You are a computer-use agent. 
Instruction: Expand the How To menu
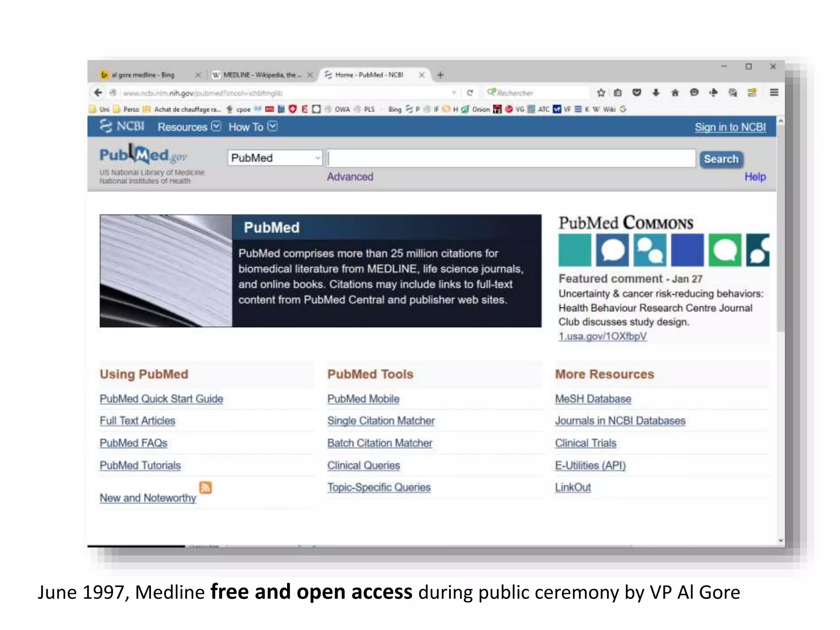click(253, 127)
